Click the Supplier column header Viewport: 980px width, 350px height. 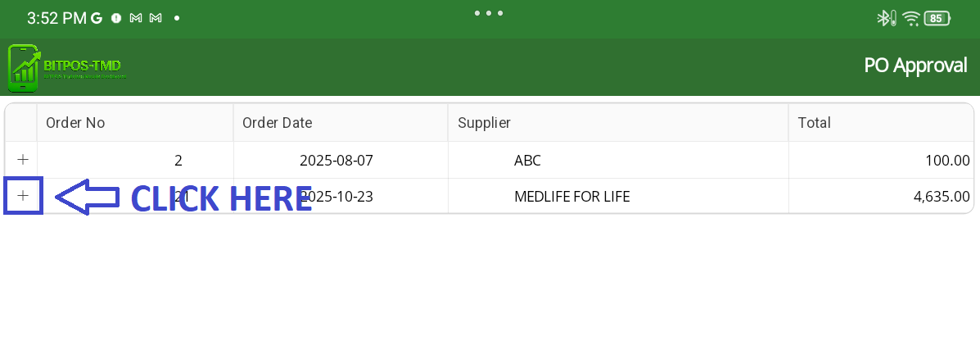(x=484, y=123)
